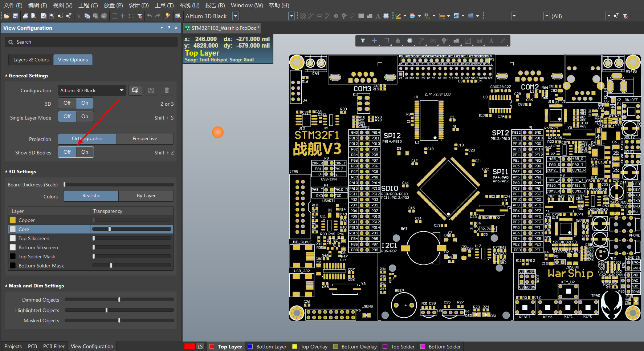Open the grid icon dropdown arrow
Screen dimensions: 644x351
(x=477, y=16)
